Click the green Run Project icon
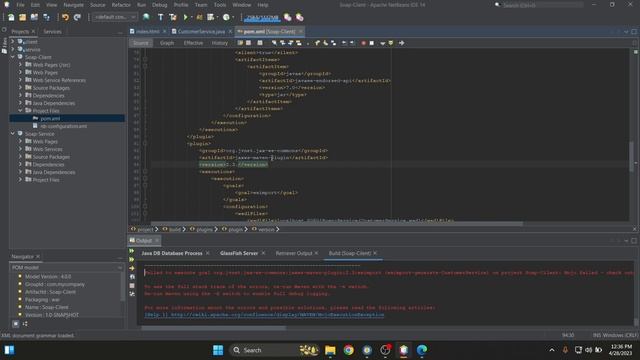The image size is (640, 360). (x=186, y=17)
